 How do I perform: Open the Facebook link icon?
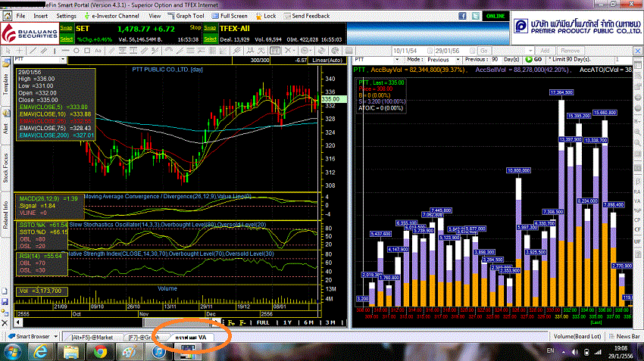[462, 16]
